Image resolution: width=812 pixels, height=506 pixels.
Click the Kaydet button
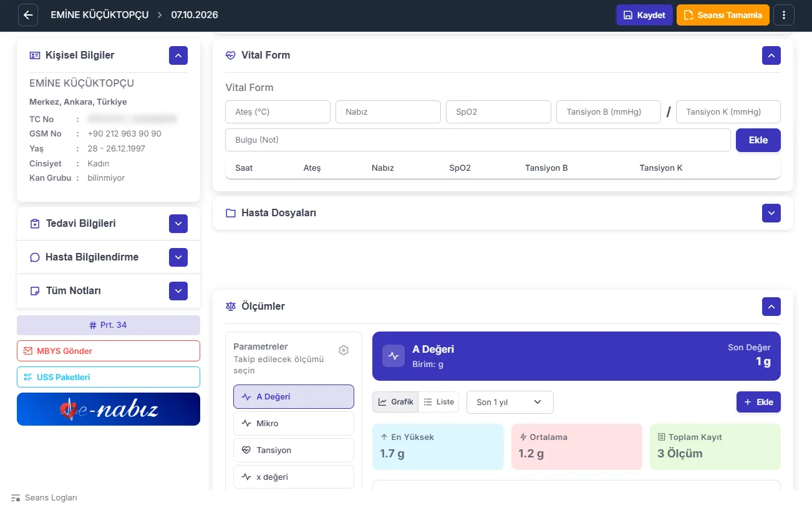click(x=644, y=15)
